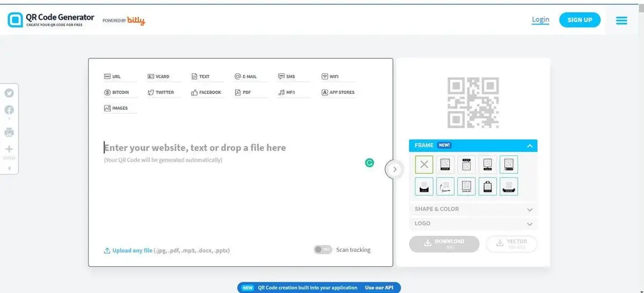The width and height of the screenshot is (644, 293).
Task: Click the Upload any file link
Action: (x=128, y=251)
